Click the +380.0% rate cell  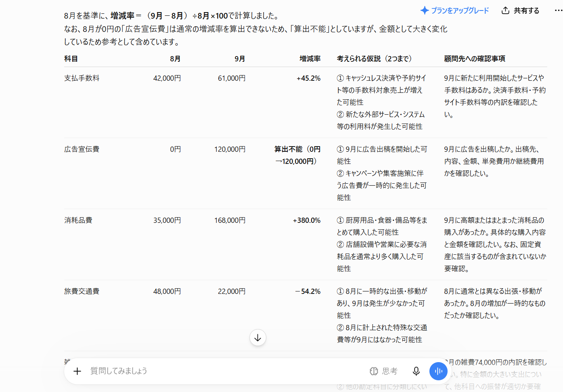pos(307,220)
